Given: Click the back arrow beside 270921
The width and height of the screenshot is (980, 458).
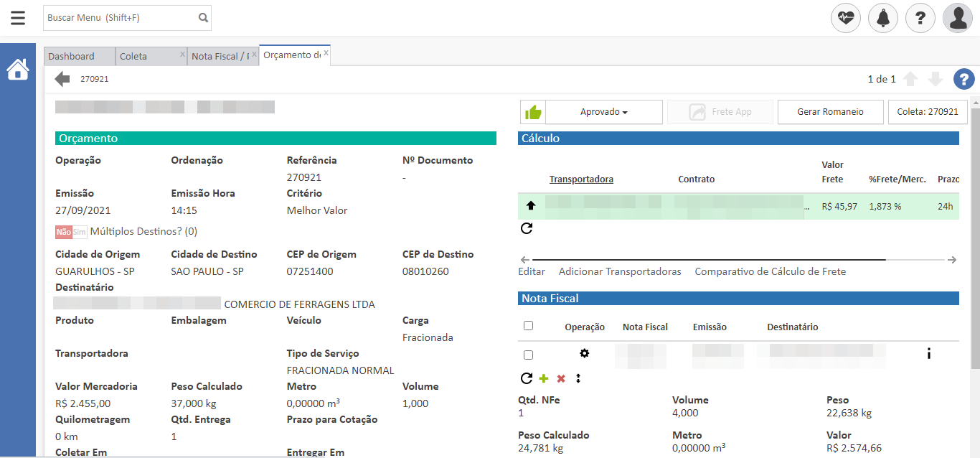Looking at the screenshot, I should (x=62, y=79).
